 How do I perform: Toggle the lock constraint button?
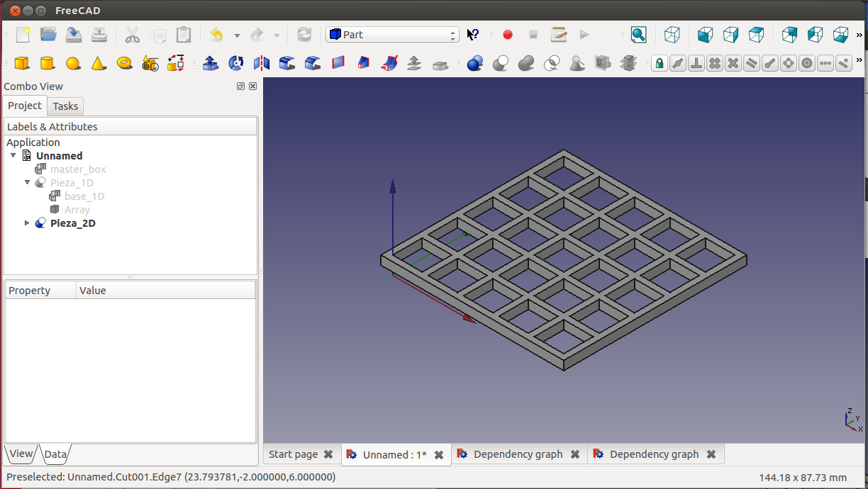click(660, 63)
